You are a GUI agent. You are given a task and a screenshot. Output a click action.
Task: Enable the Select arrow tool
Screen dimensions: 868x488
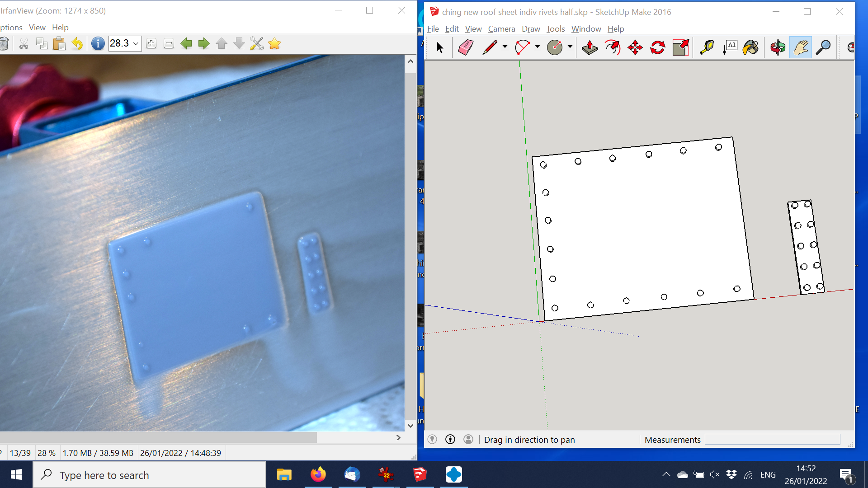439,47
